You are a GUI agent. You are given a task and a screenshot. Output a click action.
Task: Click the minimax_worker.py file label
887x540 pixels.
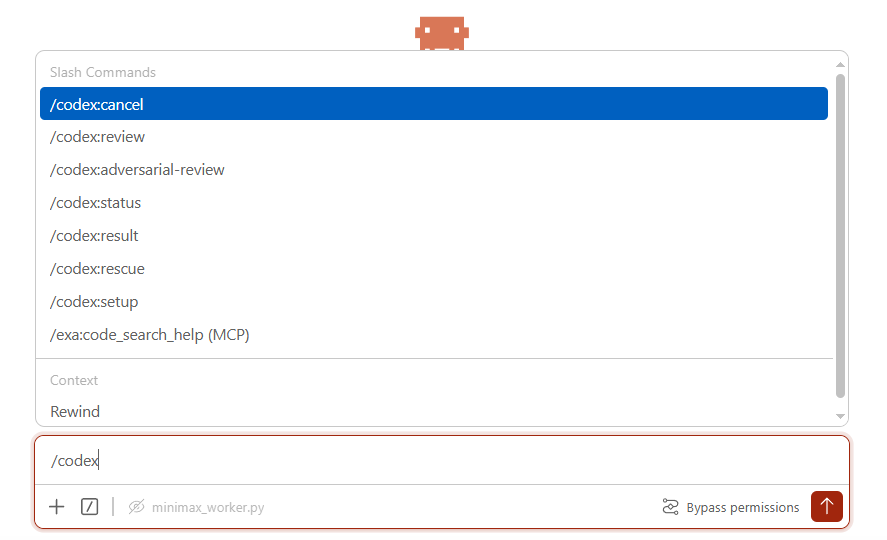(208, 507)
